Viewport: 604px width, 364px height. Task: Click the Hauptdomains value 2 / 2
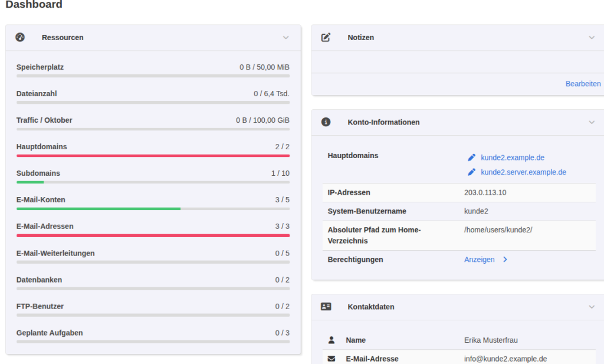(x=282, y=147)
